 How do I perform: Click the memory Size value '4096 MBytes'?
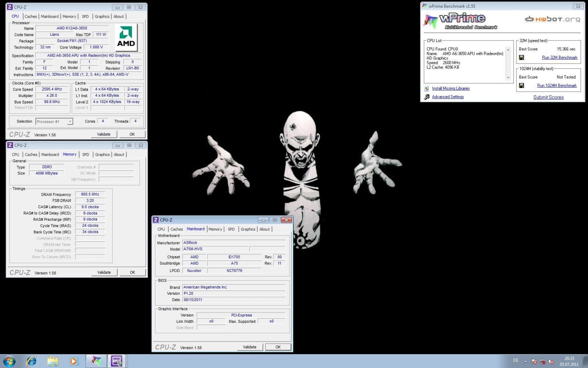pyautogui.click(x=47, y=173)
